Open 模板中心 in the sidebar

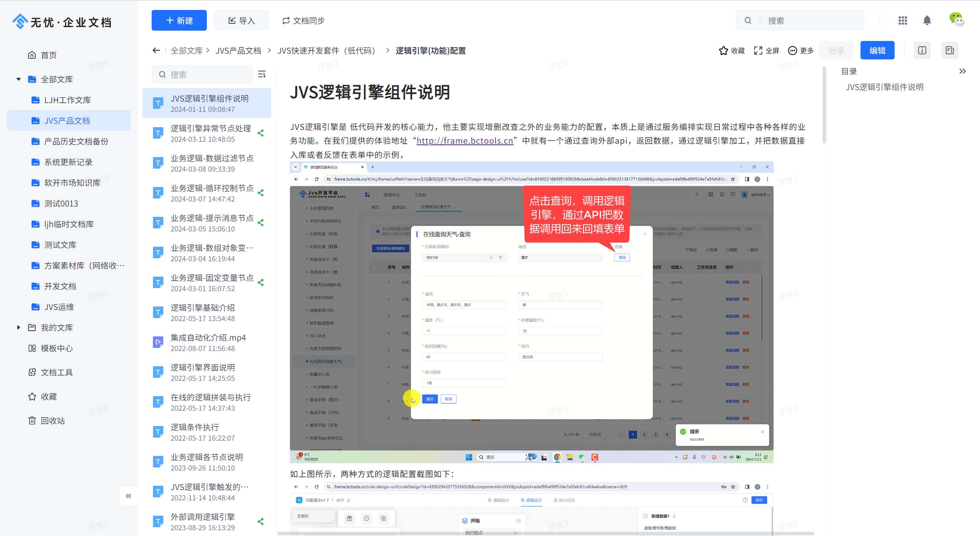tap(56, 348)
